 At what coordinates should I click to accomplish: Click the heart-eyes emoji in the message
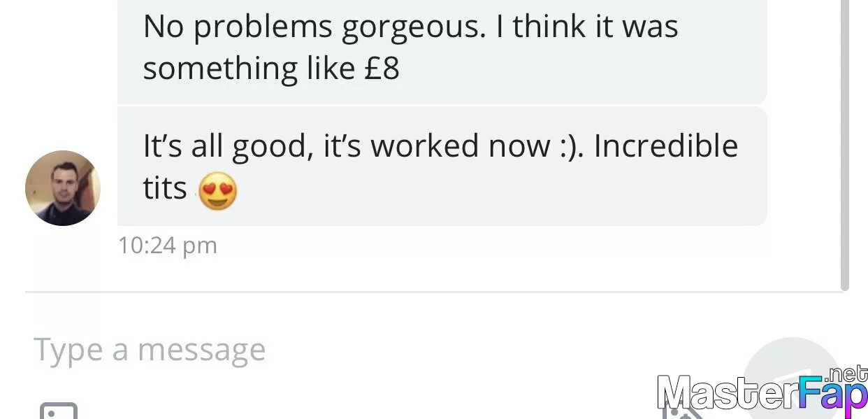point(217,192)
